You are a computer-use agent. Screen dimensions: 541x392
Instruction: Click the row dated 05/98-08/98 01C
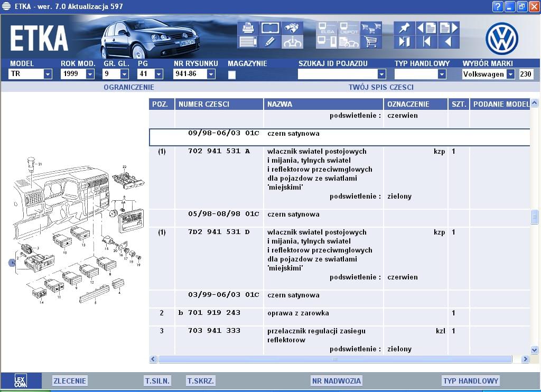(340, 218)
